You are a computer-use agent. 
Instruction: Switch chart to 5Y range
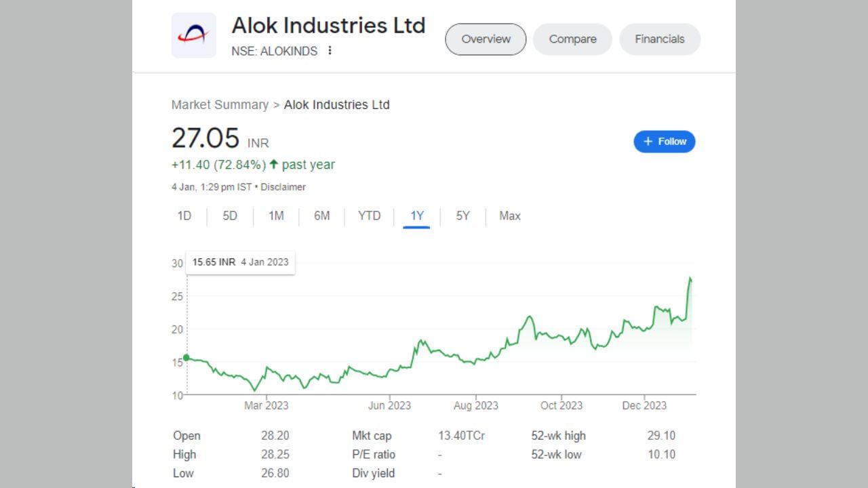462,216
